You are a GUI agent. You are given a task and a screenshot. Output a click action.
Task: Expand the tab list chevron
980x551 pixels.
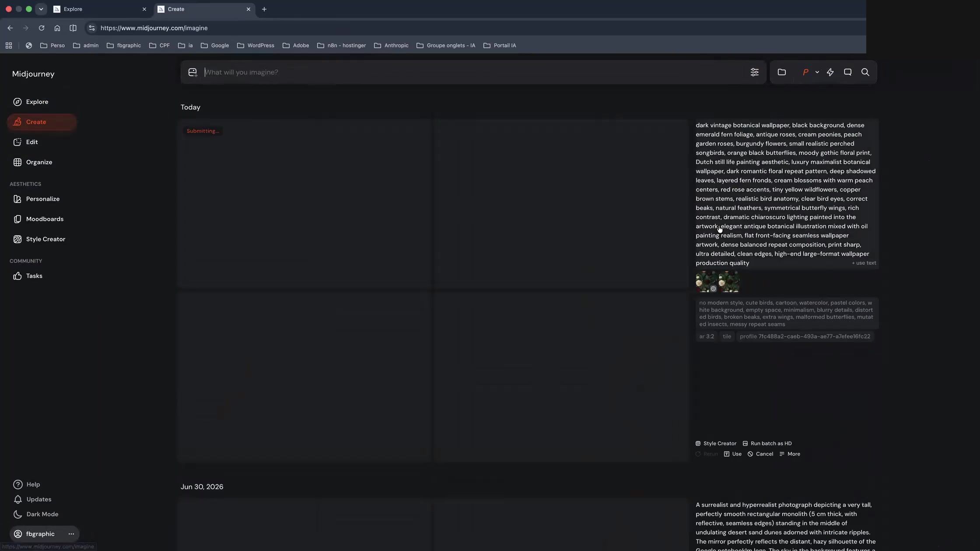tap(41, 9)
